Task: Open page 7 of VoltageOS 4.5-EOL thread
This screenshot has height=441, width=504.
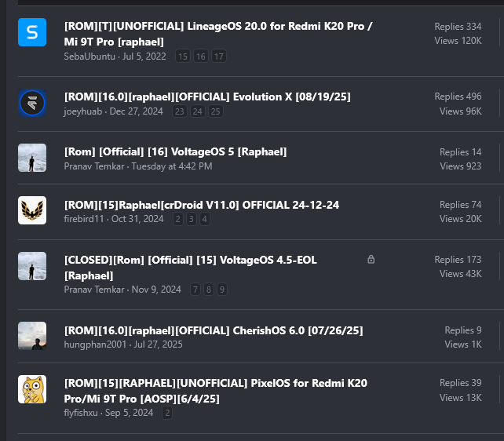Action: coord(195,290)
